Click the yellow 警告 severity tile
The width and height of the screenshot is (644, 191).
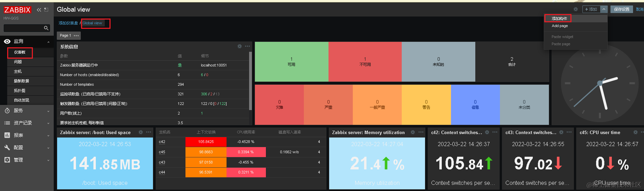click(x=426, y=105)
